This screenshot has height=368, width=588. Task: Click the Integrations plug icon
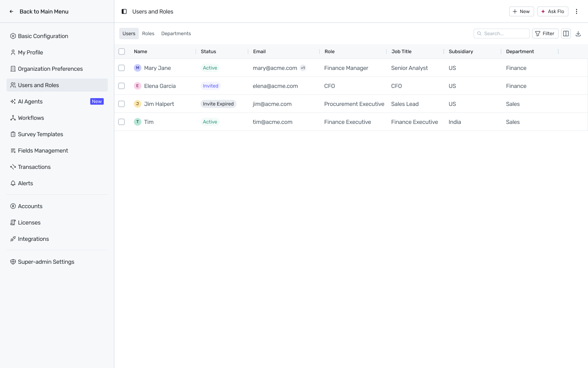[13, 239]
